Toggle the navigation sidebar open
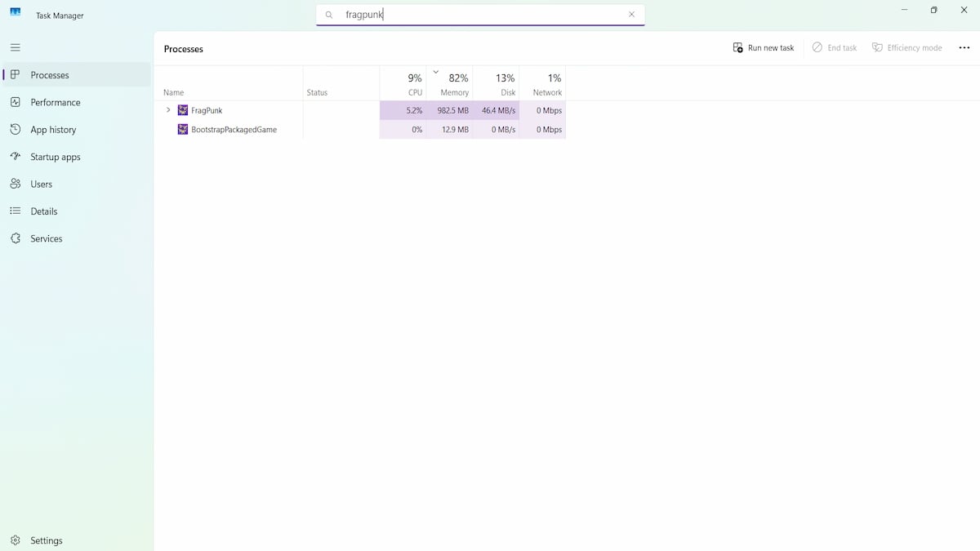 point(15,47)
